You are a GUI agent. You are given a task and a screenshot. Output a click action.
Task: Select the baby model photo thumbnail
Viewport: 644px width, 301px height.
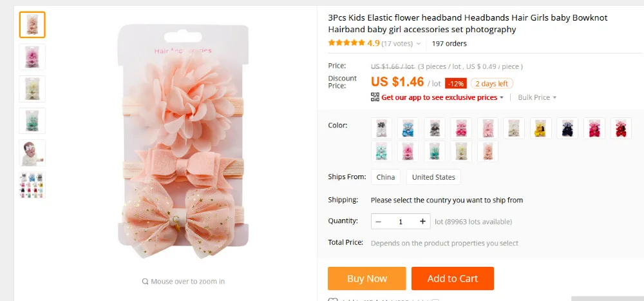pos(32,153)
